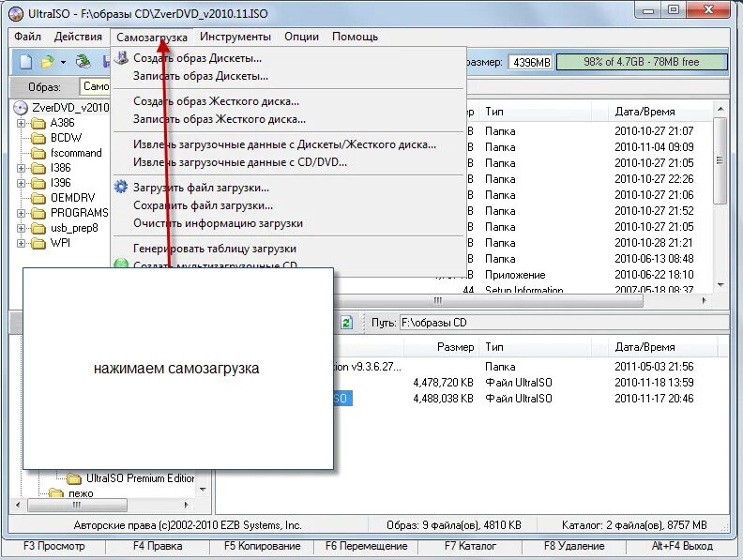The width and height of the screenshot is (743, 560).
Task: Expand the A386 folder node
Action: pos(21,123)
